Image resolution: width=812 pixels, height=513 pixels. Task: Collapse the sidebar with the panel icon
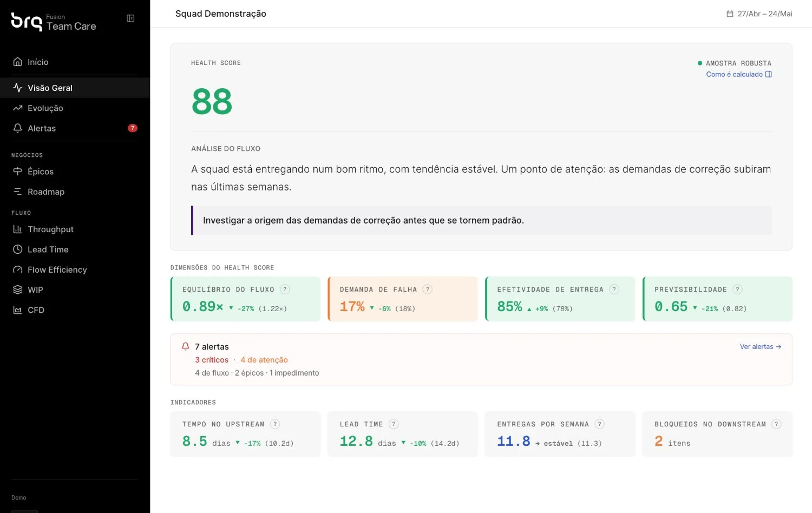pyautogui.click(x=130, y=18)
